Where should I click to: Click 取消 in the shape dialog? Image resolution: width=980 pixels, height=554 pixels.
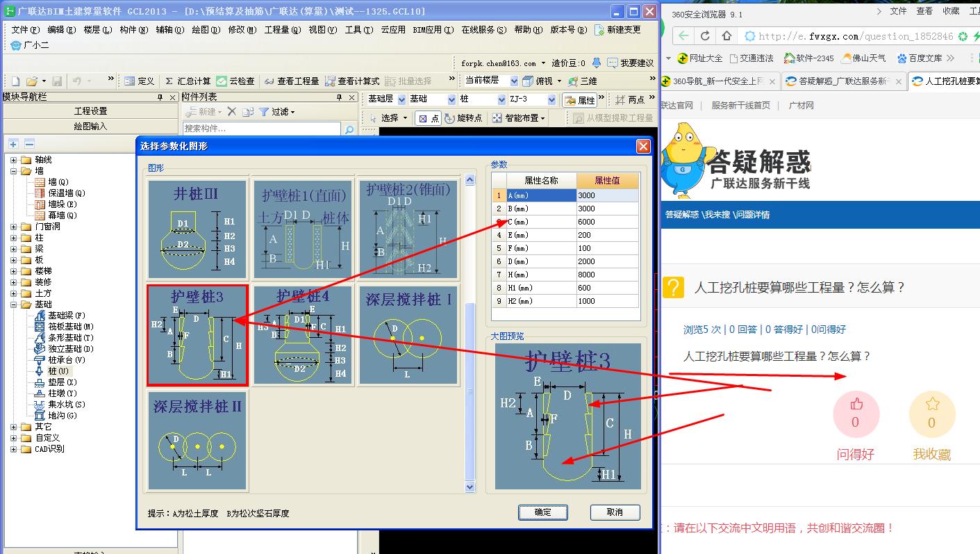(615, 512)
